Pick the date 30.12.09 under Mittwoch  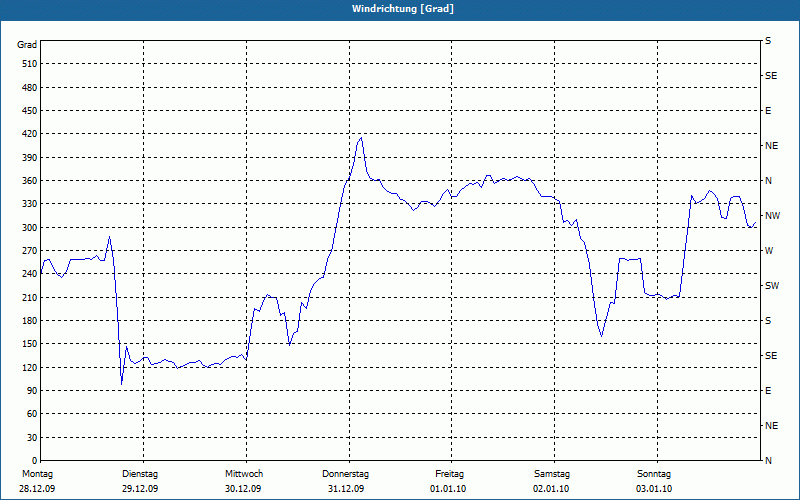pyautogui.click(x=243, y=489)
